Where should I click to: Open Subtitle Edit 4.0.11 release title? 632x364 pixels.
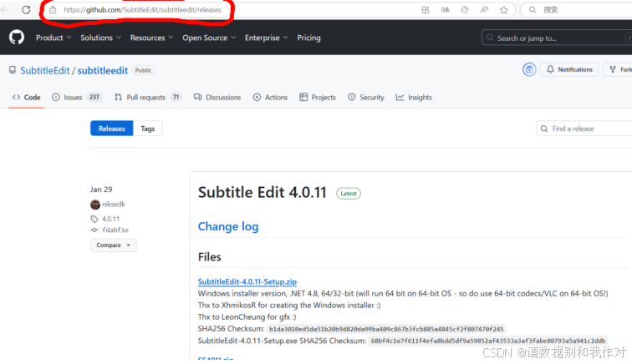(x=262, y=193)
